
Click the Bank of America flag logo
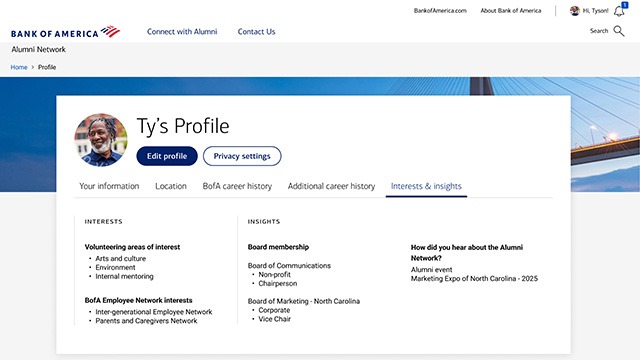pos(110,31)
